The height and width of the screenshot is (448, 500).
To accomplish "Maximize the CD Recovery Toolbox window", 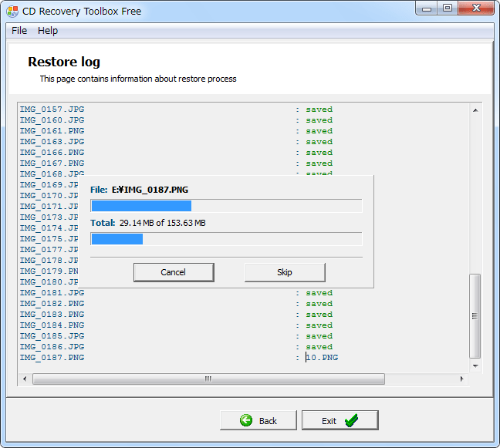I will coord(448,8).
